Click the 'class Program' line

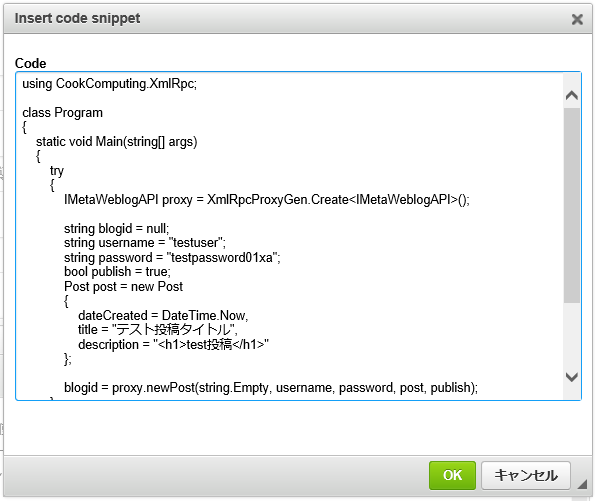tap(62, 113)
